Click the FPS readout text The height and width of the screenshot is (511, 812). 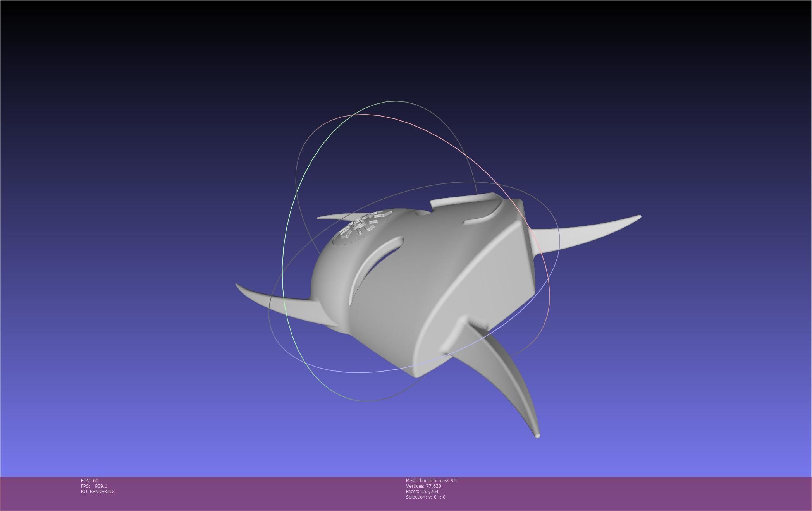tap(94, 486)
